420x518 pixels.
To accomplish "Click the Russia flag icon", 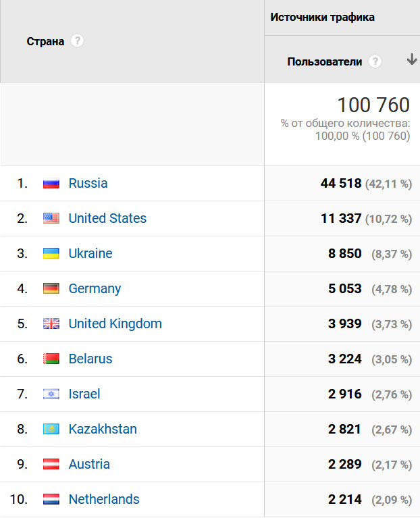I will 51,183.
